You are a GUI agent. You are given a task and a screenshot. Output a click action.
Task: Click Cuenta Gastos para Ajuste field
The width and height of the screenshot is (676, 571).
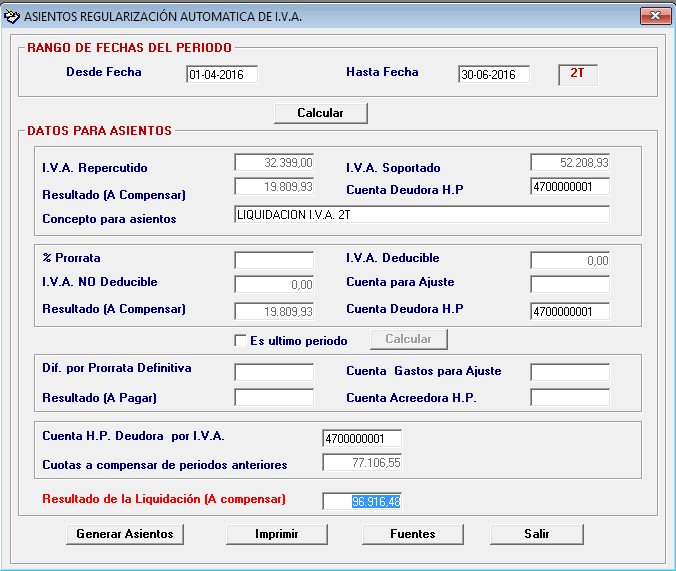pyautogui.click(x=570, y=372)
